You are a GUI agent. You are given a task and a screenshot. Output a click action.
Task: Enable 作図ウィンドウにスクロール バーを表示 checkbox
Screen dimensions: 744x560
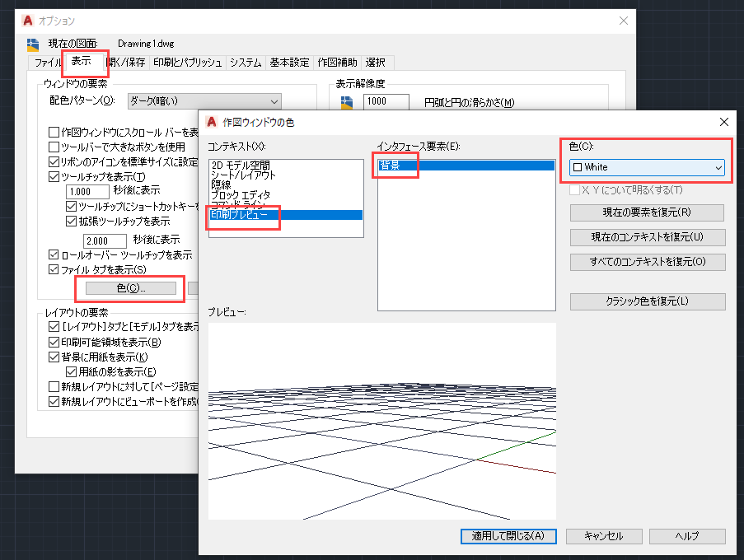(54, 132)
